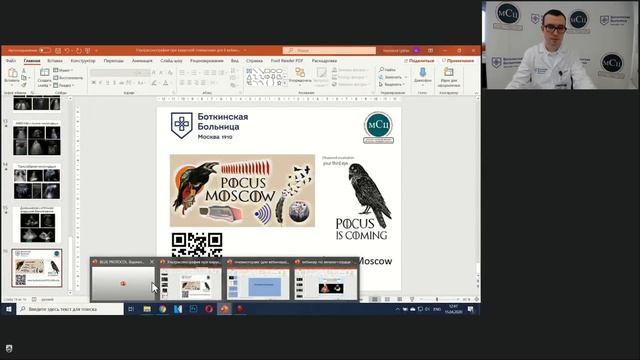Pick the text highlight color
The width and height of the screenshot is (640, 360).
(x=154, y=83)
